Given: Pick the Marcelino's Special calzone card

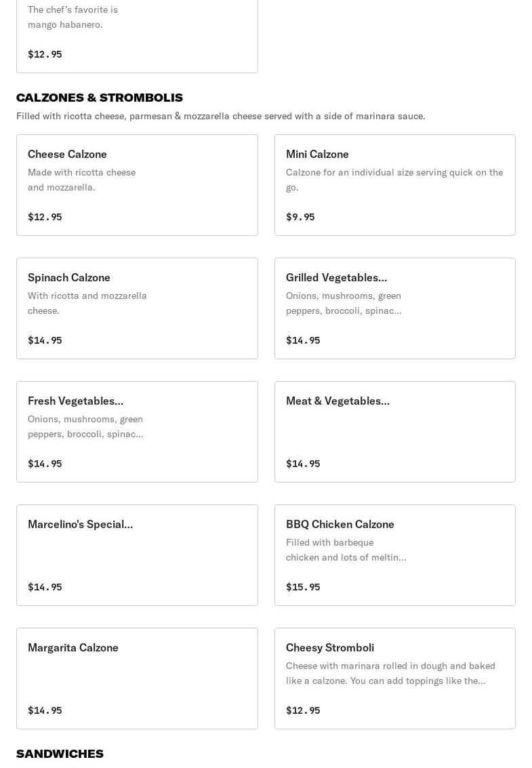Looking at the screenshot, I should pos(137,555).
